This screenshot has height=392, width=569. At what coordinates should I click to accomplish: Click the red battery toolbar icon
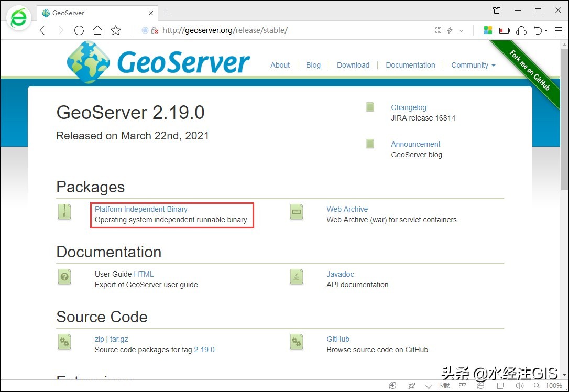pyautogui.click(x=505, y=30)
